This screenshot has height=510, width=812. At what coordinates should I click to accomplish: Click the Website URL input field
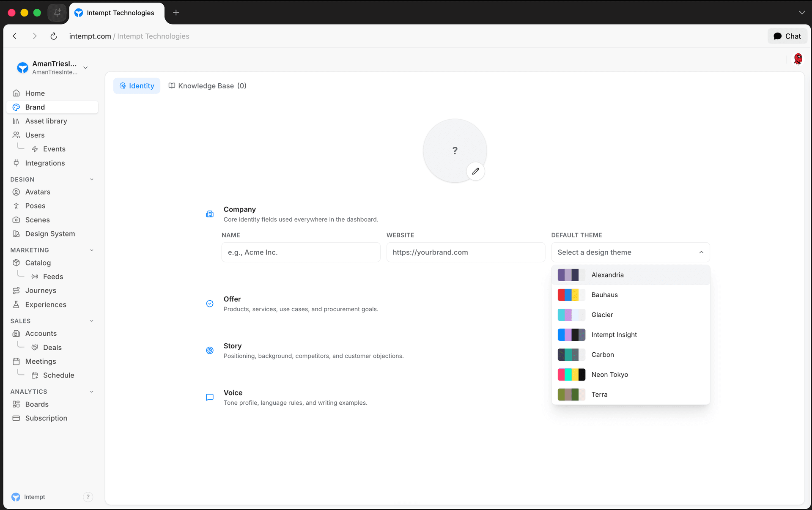tap(466, 252)
